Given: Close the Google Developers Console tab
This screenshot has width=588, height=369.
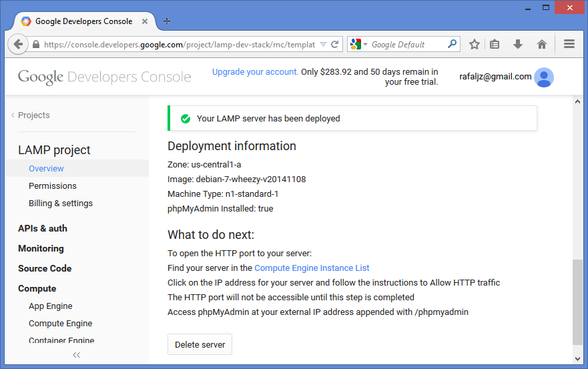Looking at the screenshot, I should click(145, 21).
